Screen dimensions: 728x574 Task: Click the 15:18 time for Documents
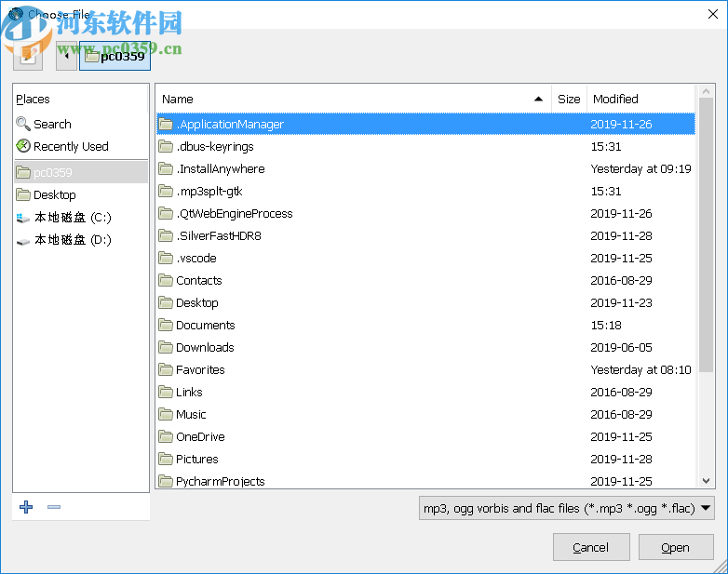(x=606, y=325)
